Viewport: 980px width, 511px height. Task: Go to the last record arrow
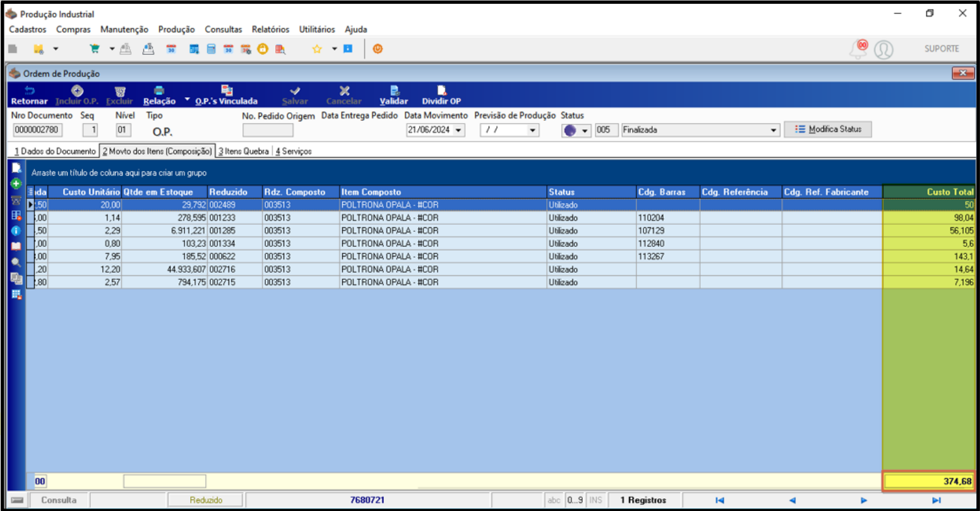coord(936,500)
